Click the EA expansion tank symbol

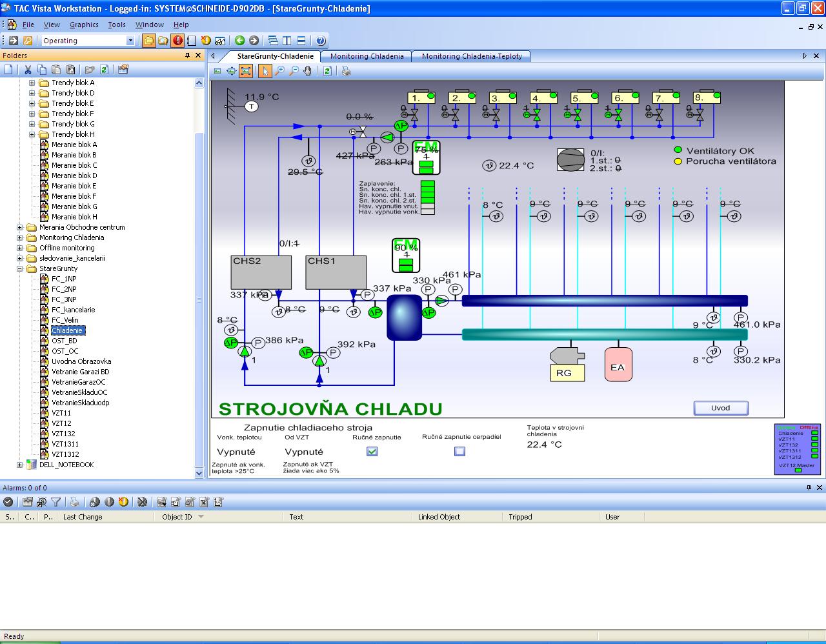click(x=618, y=364)
